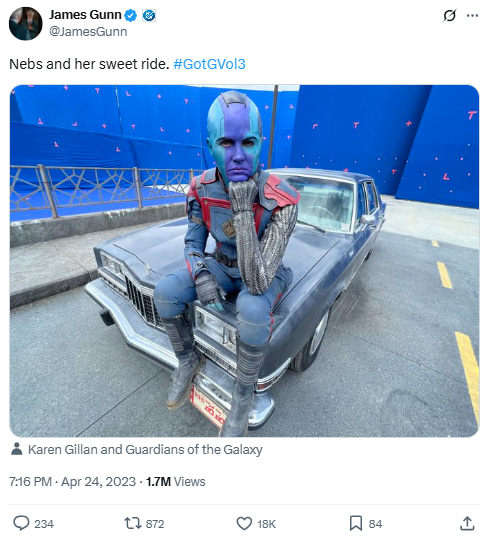This screenshot has width=492, height=537.
Task: Open the Nebula car photo
Action: (244, 261)
